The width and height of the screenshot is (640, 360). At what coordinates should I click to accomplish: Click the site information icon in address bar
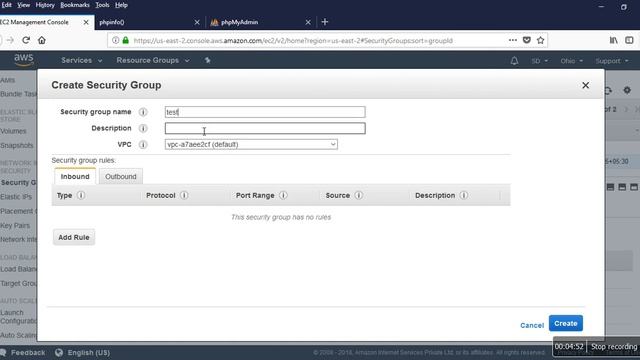click(116, 40)
